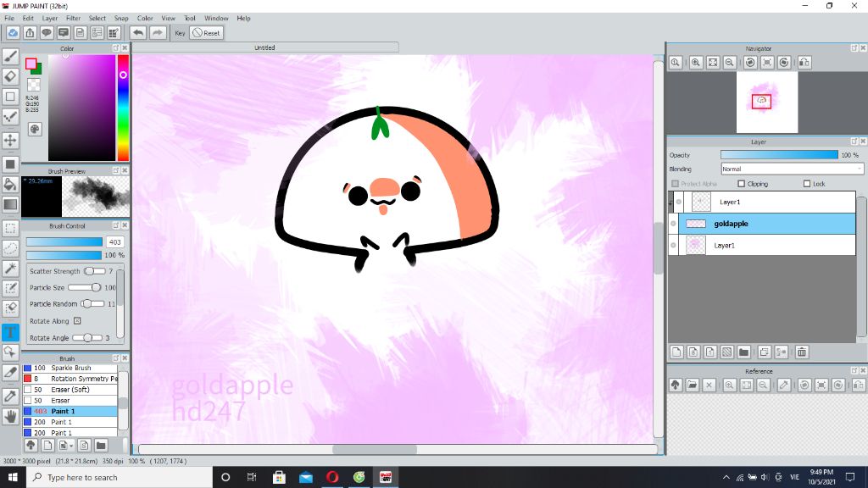Select the Sparkle Brush in brush list
The image size is (868, 488).
(x=70, y=368)
